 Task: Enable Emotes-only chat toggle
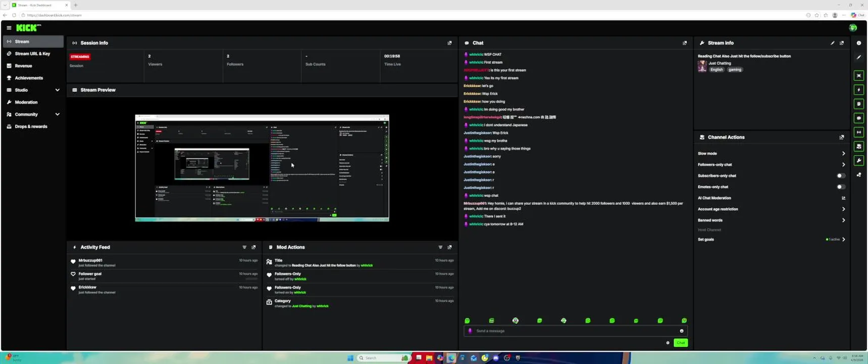[841, 187]
